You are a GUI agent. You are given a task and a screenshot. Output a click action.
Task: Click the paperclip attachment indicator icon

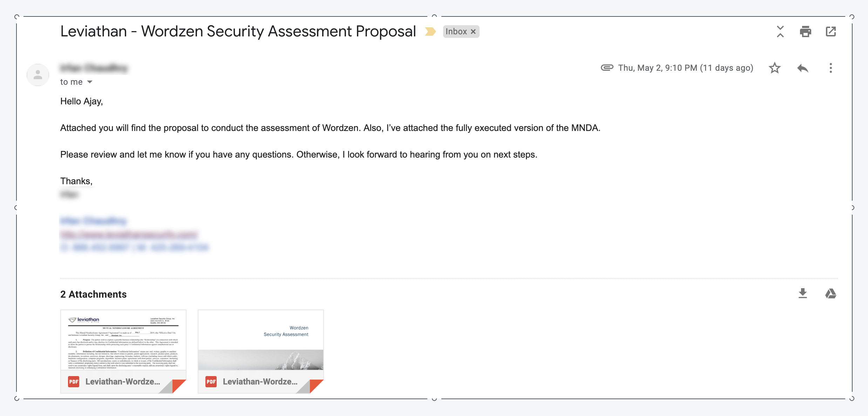coord(607,68)
